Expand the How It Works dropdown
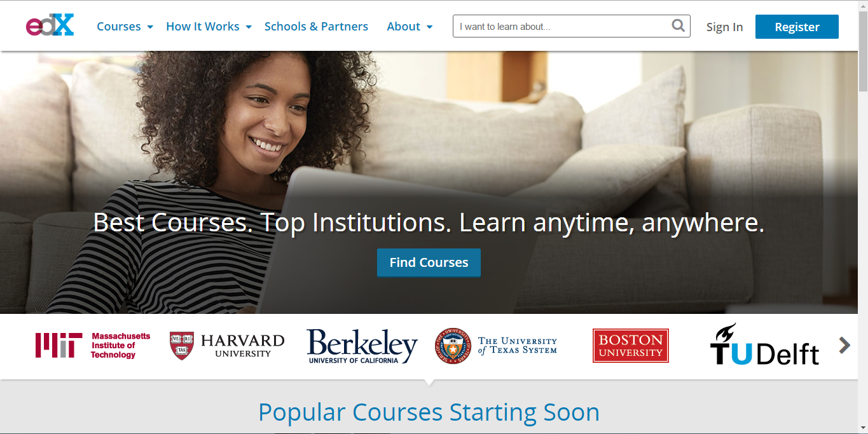The height and width of the screenshot is (434, 868). coord(209,27)
